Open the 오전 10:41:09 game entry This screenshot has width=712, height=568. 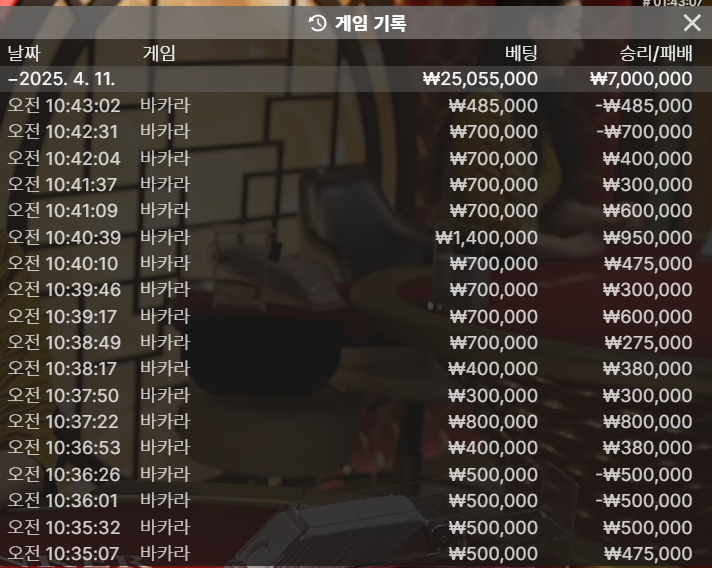[356, 211]
